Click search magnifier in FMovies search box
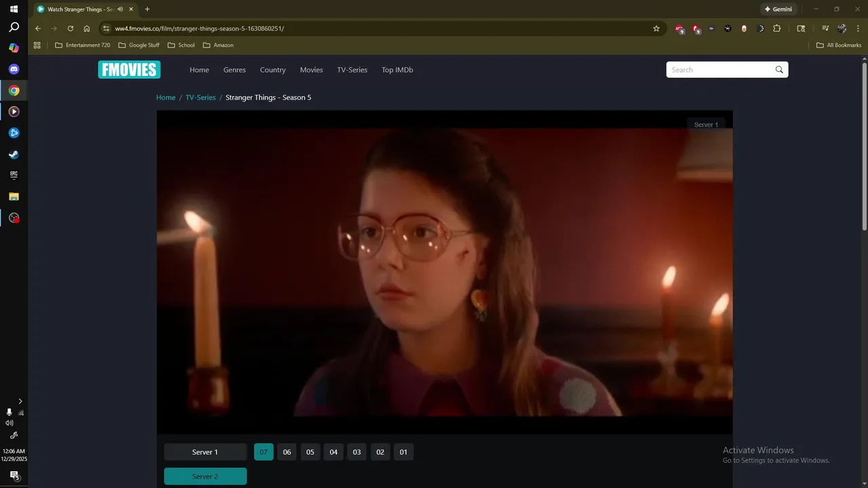The image size is (868, 488). coord(779,70)
